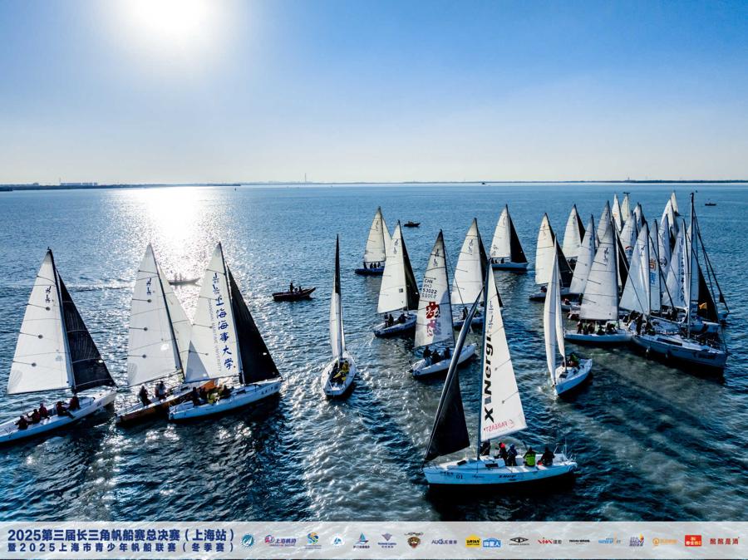Click the black diamond eye-shaped sponsor logo
This screenshot has height=560, width=748.
tap(519, 541)
